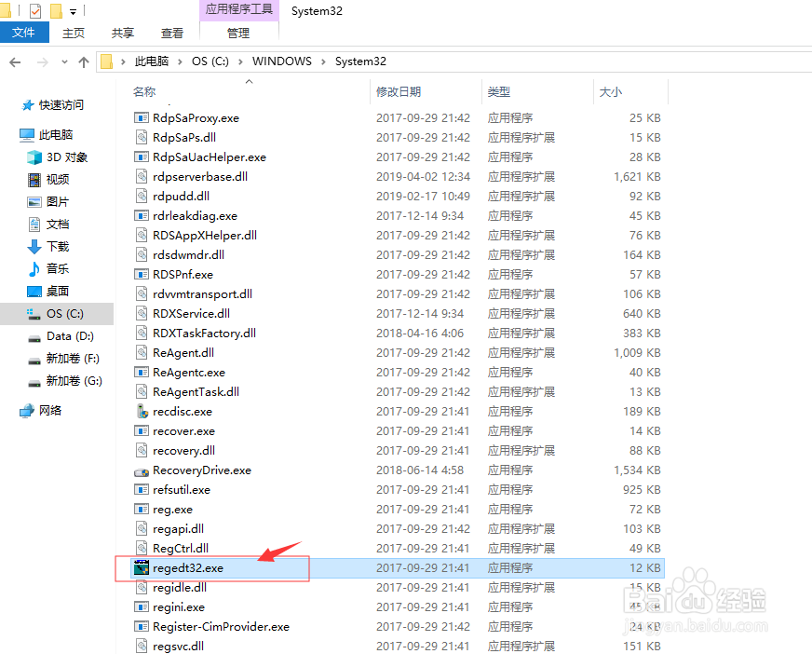Expand chevron after WINDOWS in breadcrumb

[323, 61]
